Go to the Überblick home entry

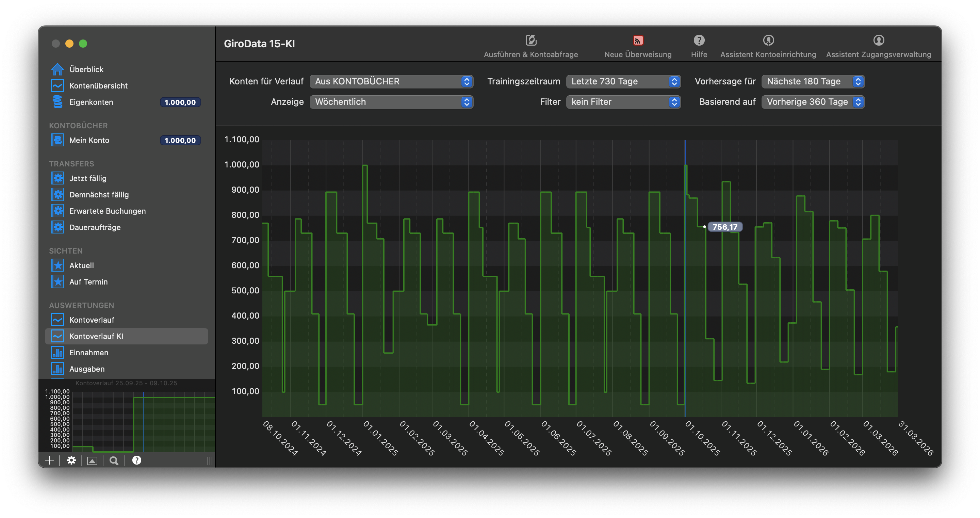pyautogui.click(x=86, y=69)
